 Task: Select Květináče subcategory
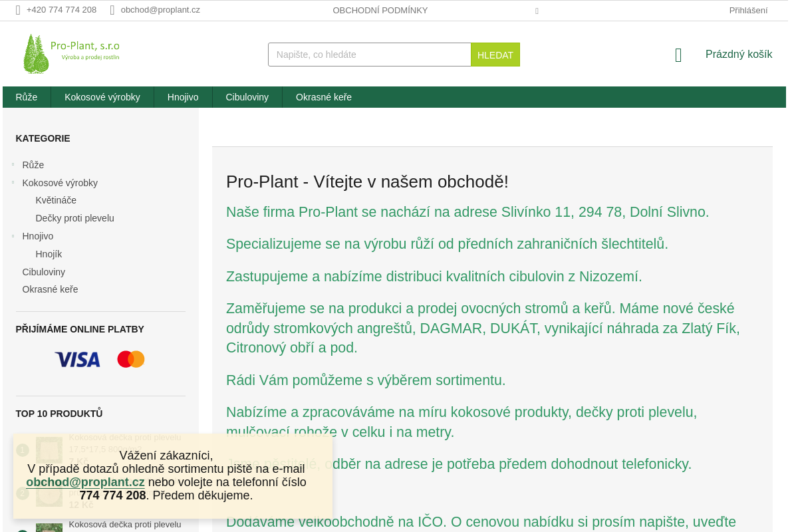(56, 200)
